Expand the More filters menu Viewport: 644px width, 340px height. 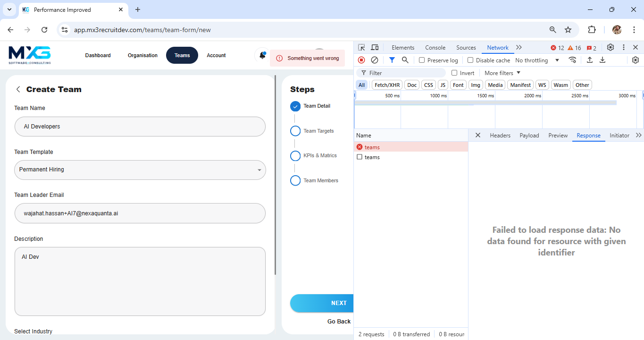502,73
